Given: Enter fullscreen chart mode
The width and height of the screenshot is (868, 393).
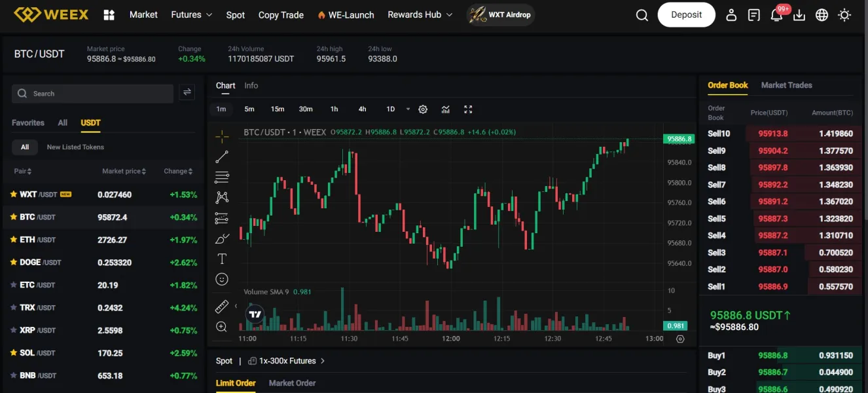Looking at the screenshot, I should click(x=468, y=109).
